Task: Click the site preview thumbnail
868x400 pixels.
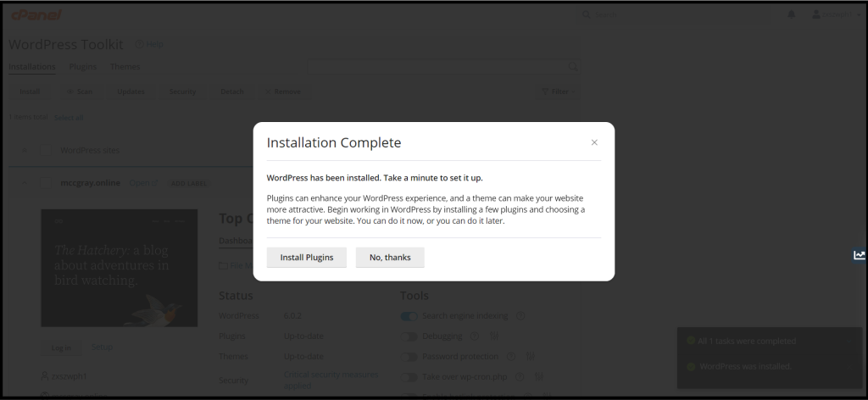Action: [119, 268]
